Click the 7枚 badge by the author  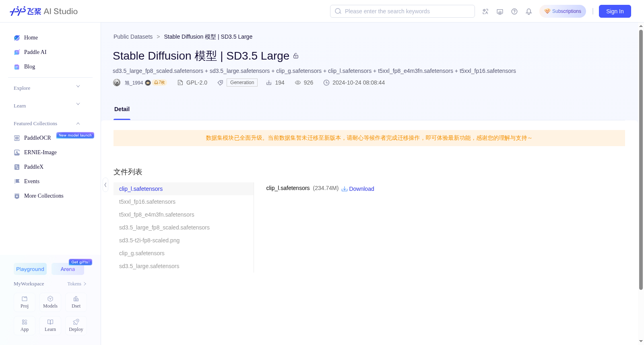159,83
